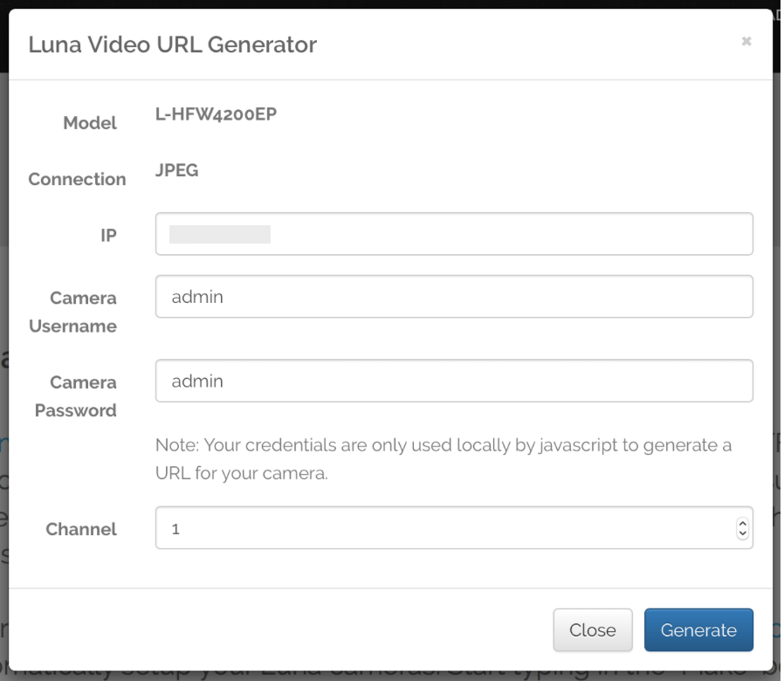Click the Connection label

click(77, 179)
